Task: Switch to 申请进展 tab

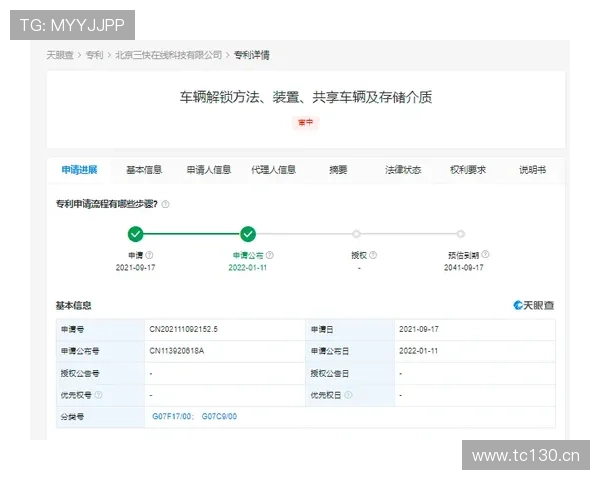Action: [x=79, y=170]
